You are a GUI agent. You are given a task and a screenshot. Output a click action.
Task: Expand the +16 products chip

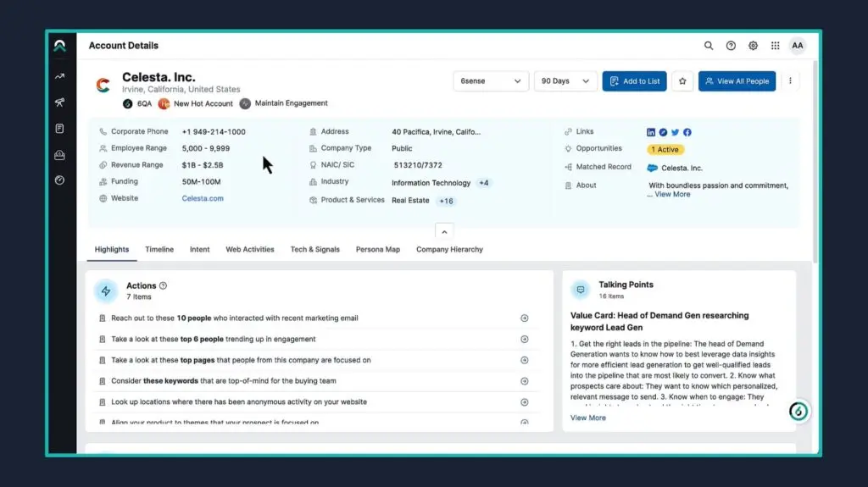tap(446, 201)
